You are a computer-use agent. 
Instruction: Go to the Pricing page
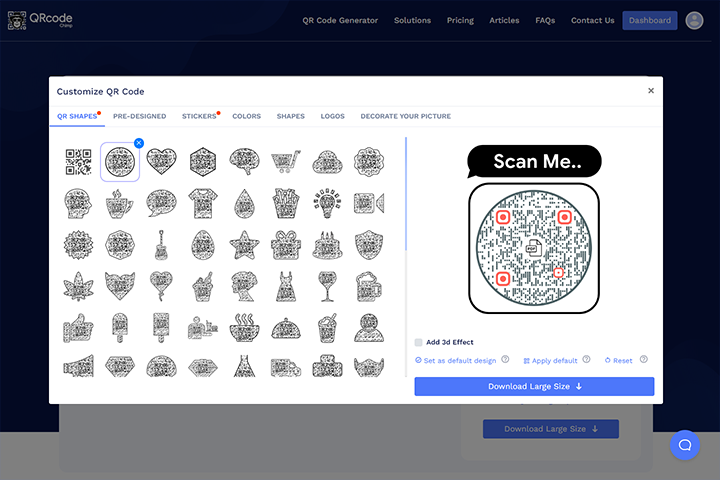[460, 20]
